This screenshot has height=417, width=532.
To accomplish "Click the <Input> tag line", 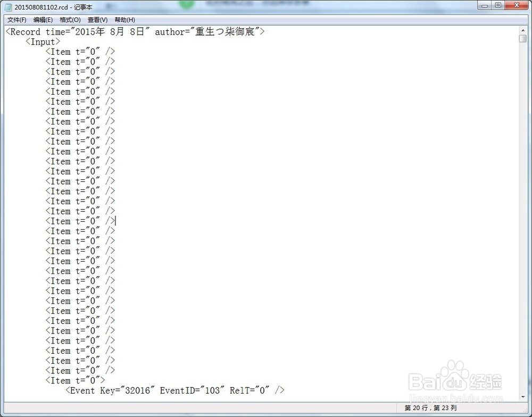I will tap(43, 41).
